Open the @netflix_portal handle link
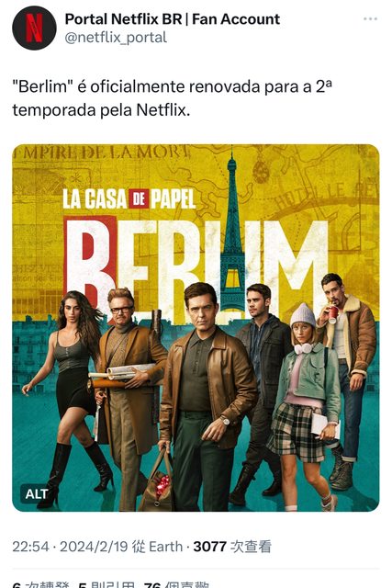The width and height of the screenshot is (392, 588). (116, 38)
